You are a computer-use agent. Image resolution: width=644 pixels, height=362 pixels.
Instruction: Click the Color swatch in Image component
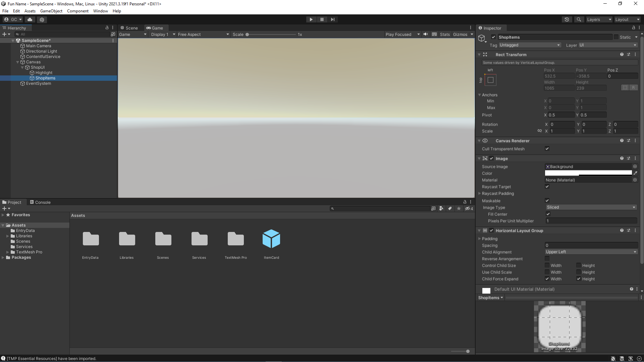[588, 173]
